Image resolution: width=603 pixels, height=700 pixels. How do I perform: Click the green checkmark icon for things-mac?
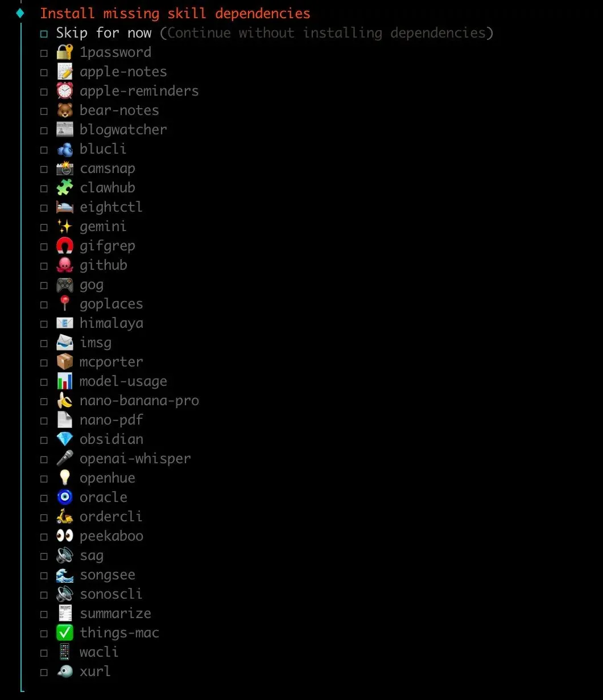[x=64, y=633]
